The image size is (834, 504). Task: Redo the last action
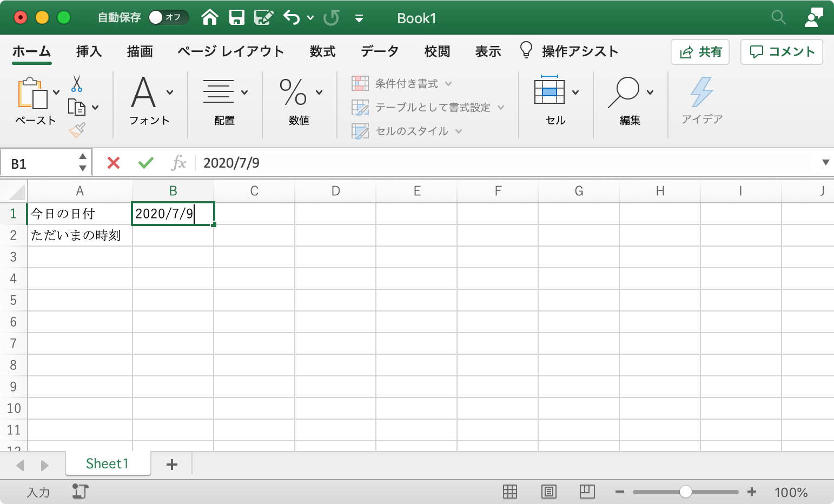[x=331, y=18]
